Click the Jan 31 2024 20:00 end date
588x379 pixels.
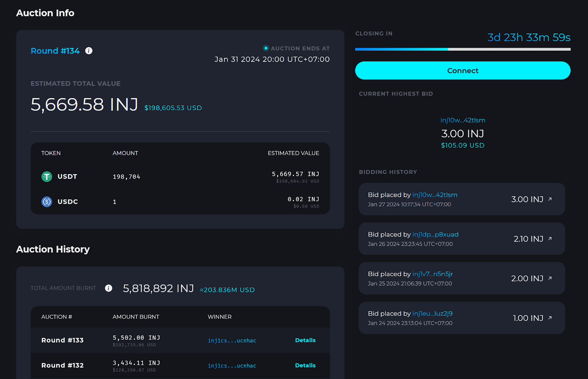click(272, 59)
